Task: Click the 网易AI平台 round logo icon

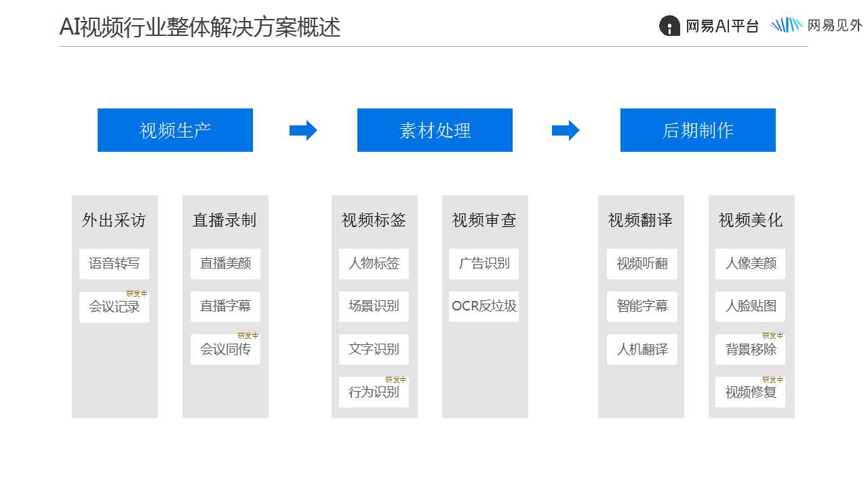Action: pyautogui.click(x=669, y=26)
